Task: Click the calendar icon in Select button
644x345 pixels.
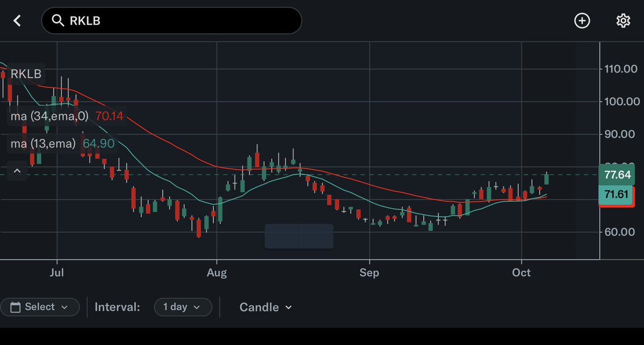Action: point(15,307)
